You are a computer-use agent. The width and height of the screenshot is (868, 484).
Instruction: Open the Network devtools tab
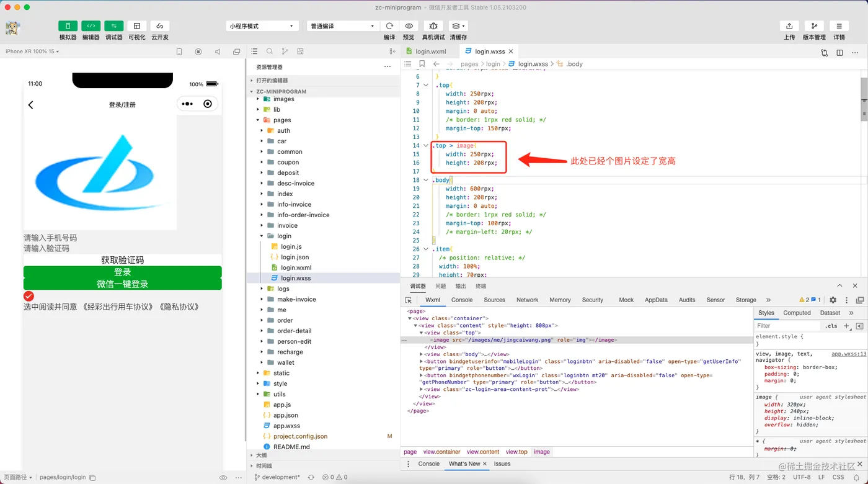[x=527, y=300]
